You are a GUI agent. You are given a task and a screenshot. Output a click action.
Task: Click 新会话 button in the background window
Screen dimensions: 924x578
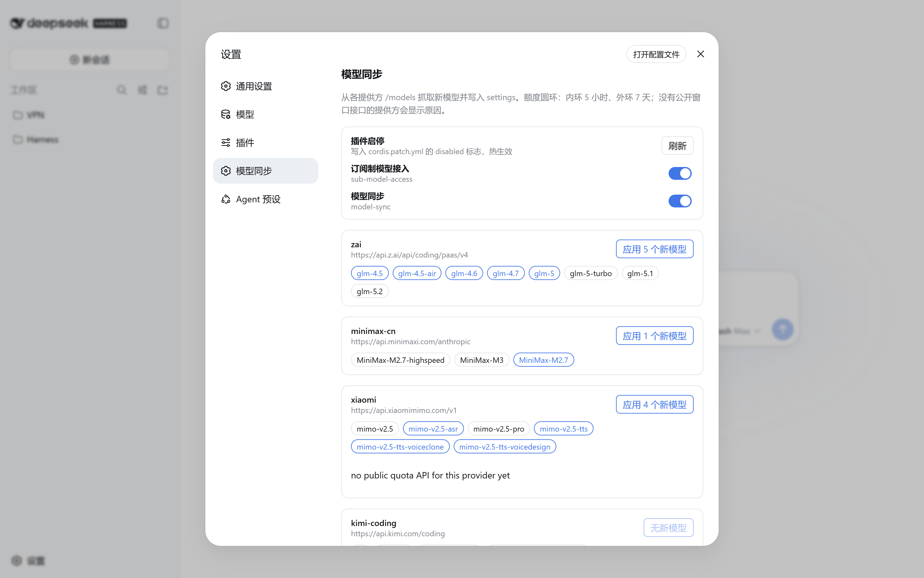pyautogui.click(x=90, y=60)
